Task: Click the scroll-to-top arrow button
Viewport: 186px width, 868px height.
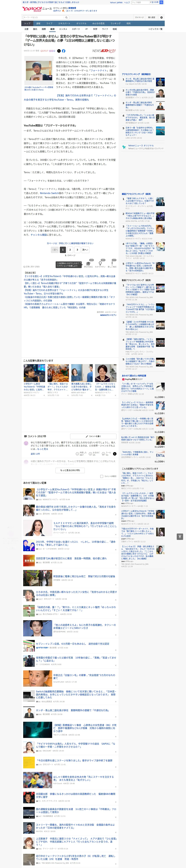Action: tap(180, 536)
